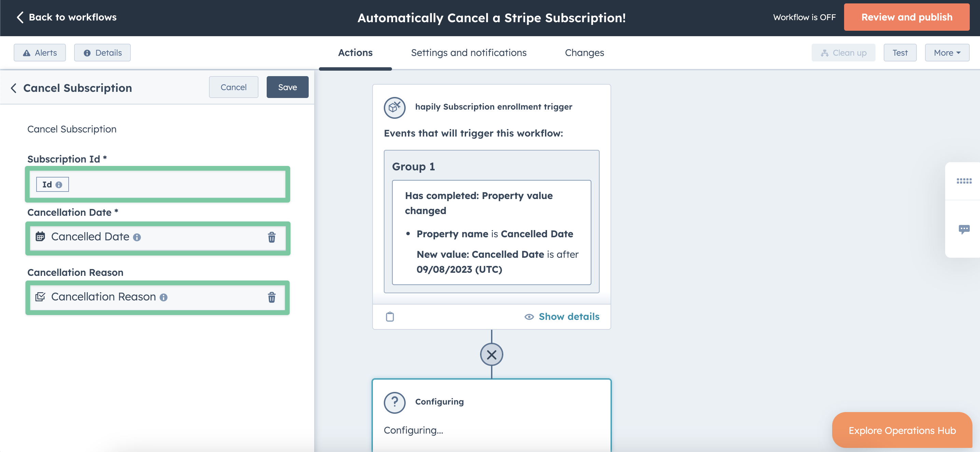Image resolution: width=980 pixels, height=452 pixels.
Task: Click the Cancelled Date info icon
Action: (x=137, y=237)
